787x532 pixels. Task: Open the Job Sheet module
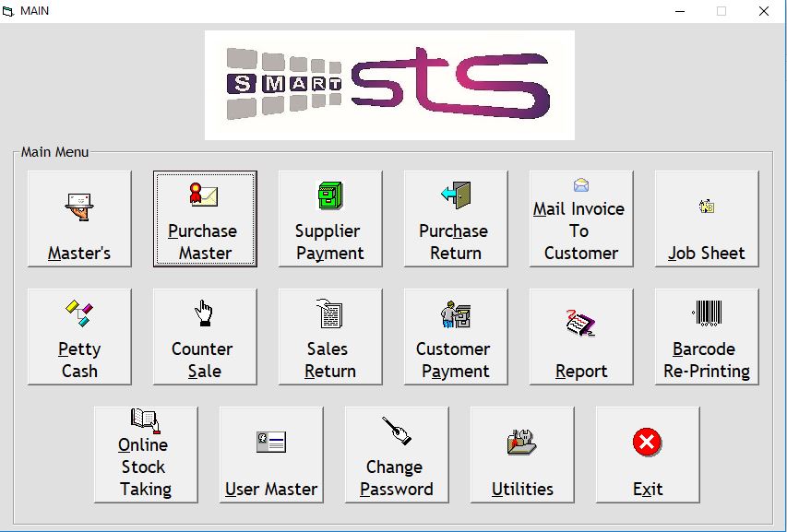pos(707,219)
